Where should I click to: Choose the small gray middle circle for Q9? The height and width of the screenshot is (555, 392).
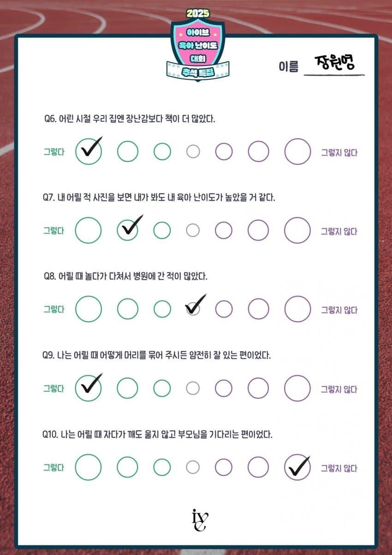[x=193, y=388]
